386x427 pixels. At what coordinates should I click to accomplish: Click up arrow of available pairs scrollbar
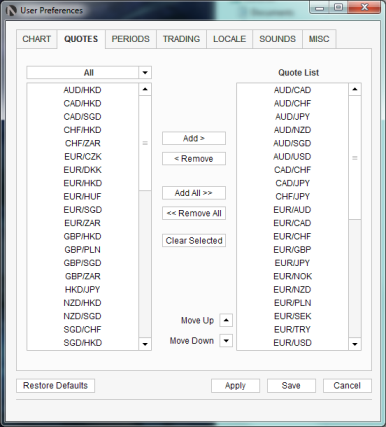tap(145, 89)
